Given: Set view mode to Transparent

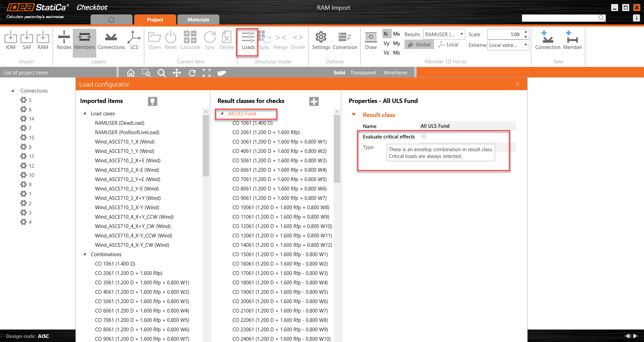Looking at the screenshot, I should (x=363, y=73).
